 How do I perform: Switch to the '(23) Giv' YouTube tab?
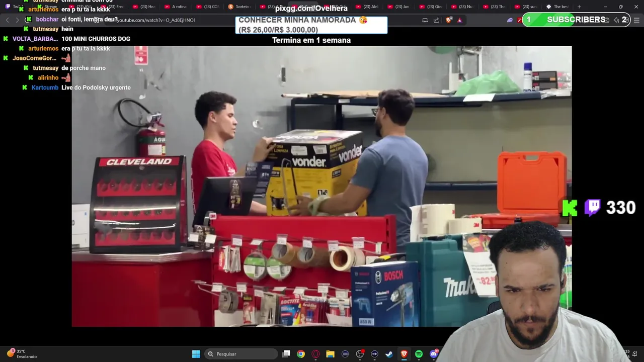430,7
